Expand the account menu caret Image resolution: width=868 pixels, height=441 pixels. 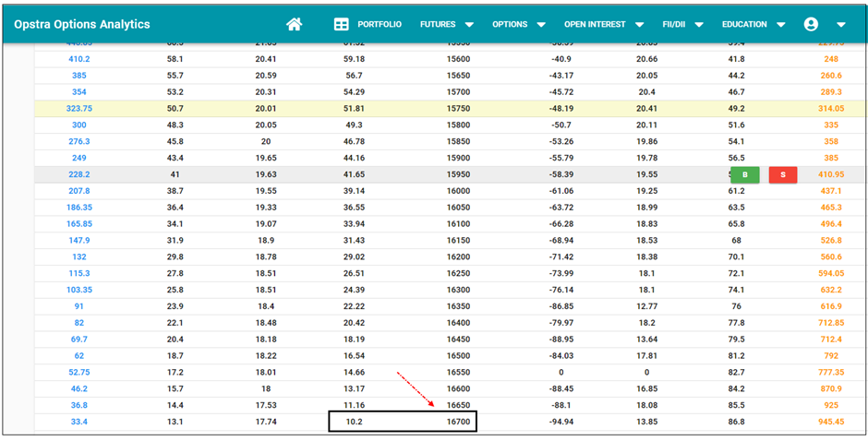[x=840, y=25]
